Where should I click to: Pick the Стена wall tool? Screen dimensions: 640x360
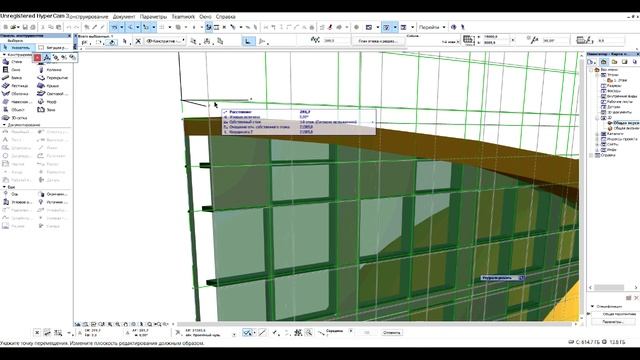[12, 62]
